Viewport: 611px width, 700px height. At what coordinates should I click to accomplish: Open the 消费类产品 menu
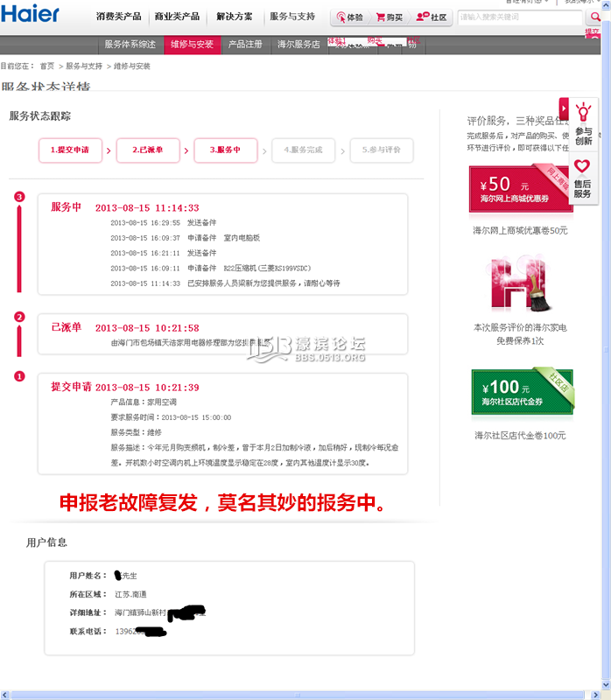click(119, 17)
